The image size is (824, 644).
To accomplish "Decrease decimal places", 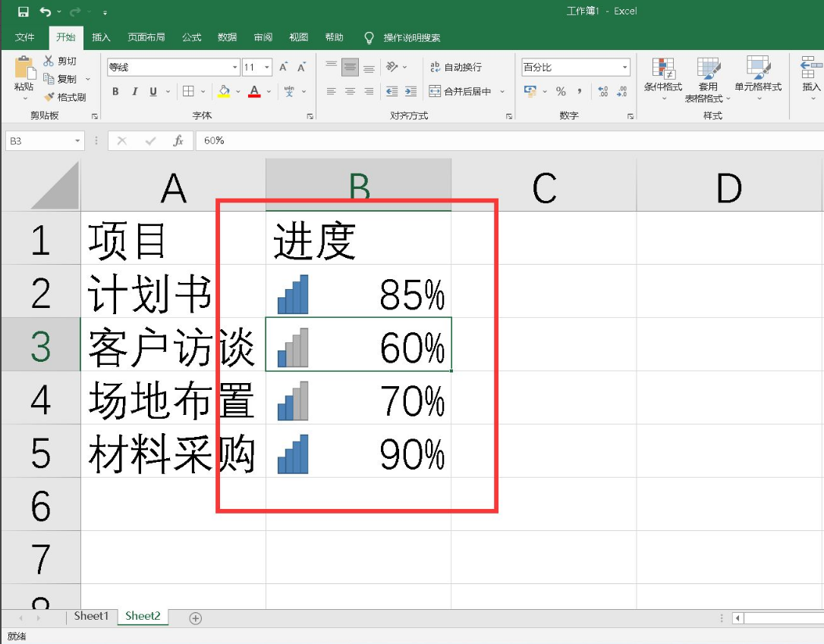I will (621, 91).
